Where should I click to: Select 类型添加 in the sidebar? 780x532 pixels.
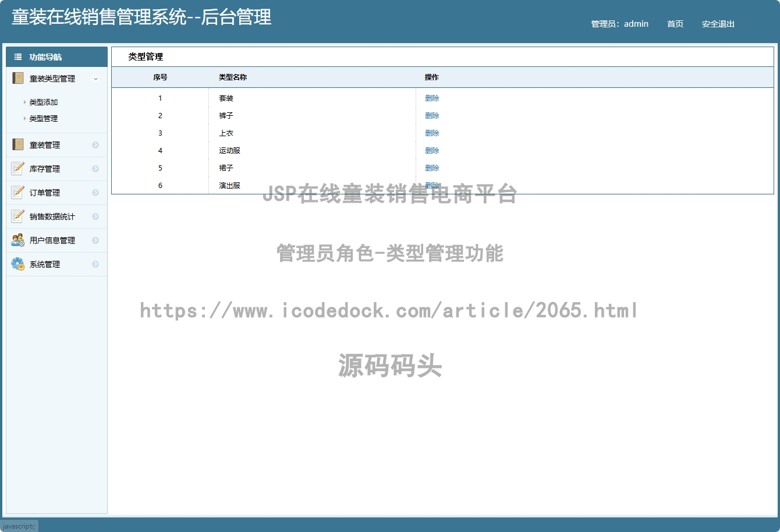[x=44, y=102]
